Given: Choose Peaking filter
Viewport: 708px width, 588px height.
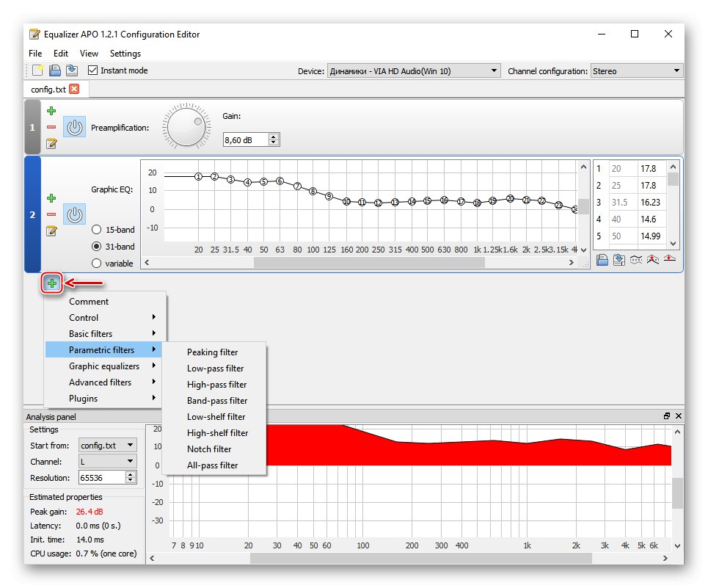Looking at the screenshot, I should (x=214, y=352).
